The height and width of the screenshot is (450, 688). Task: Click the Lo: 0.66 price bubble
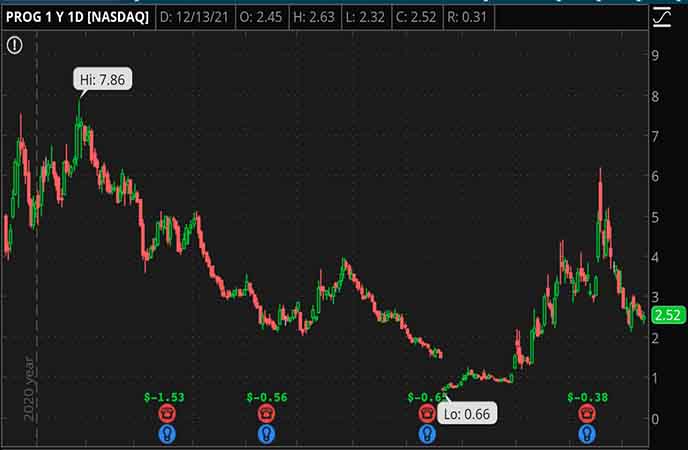pos(467,414)
